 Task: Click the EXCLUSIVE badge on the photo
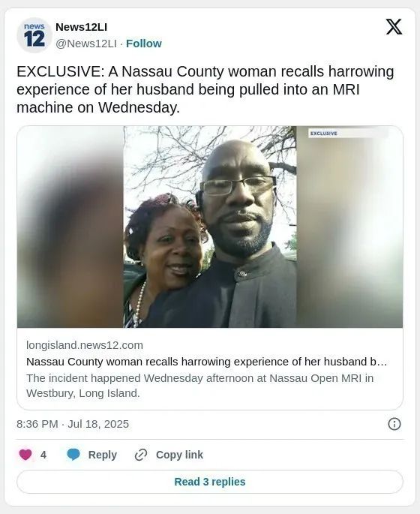click(x=324, y=134)
